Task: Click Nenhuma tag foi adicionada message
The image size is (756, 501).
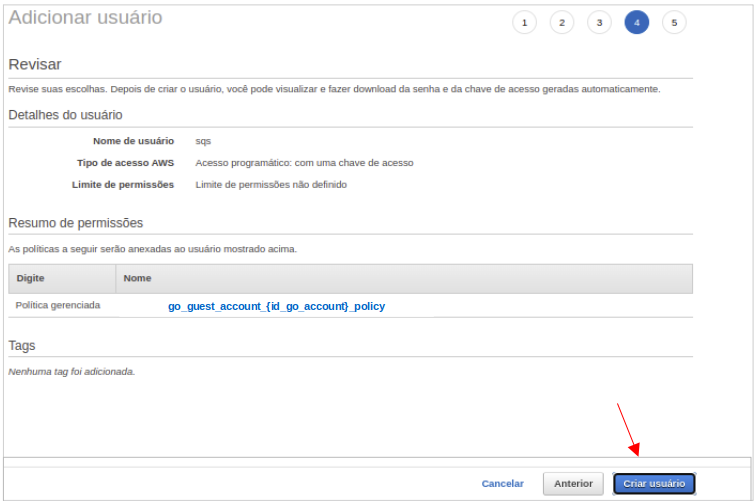Action: (71, 371)
